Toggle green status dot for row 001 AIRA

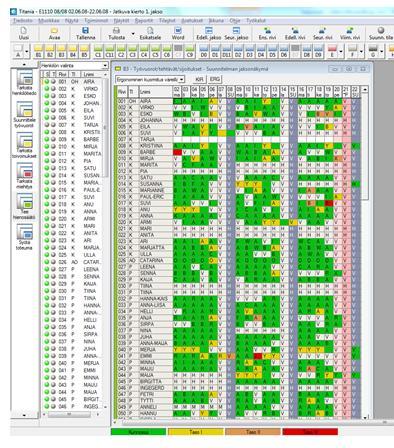47,82
